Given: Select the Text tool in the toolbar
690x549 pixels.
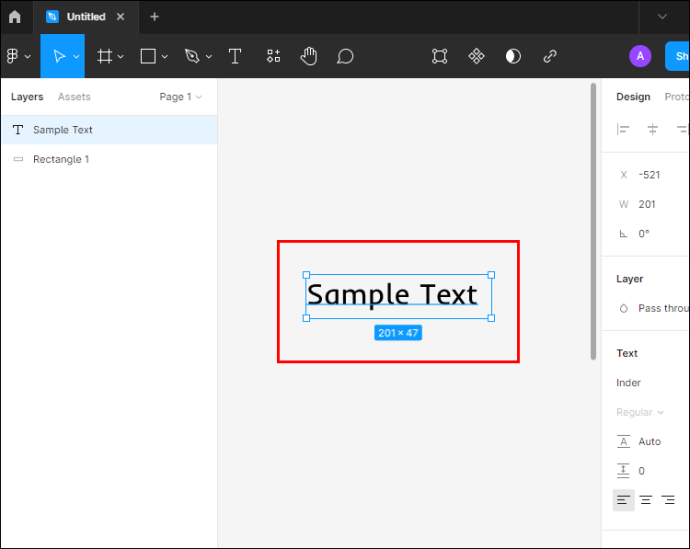Looking at the screenshot, I should [x=235, y=56].
